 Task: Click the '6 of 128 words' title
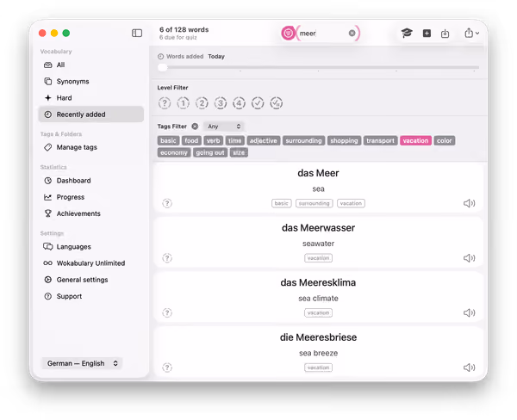pyautogui.click(x=184, y=29)
